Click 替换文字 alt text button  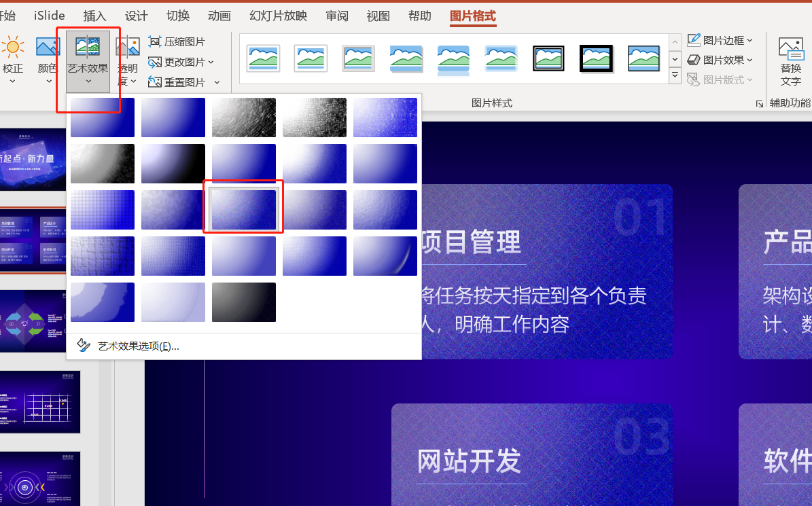click(791, 61)
